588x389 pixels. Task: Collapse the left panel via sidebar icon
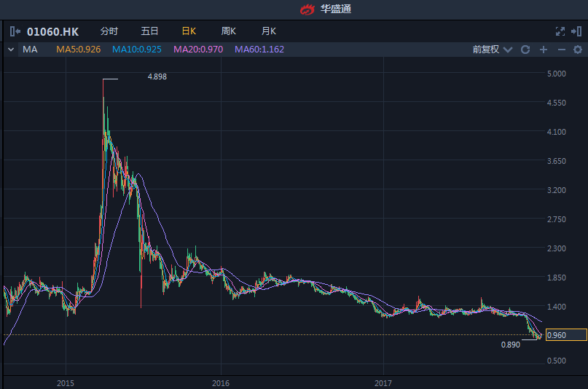coord(15,31)
